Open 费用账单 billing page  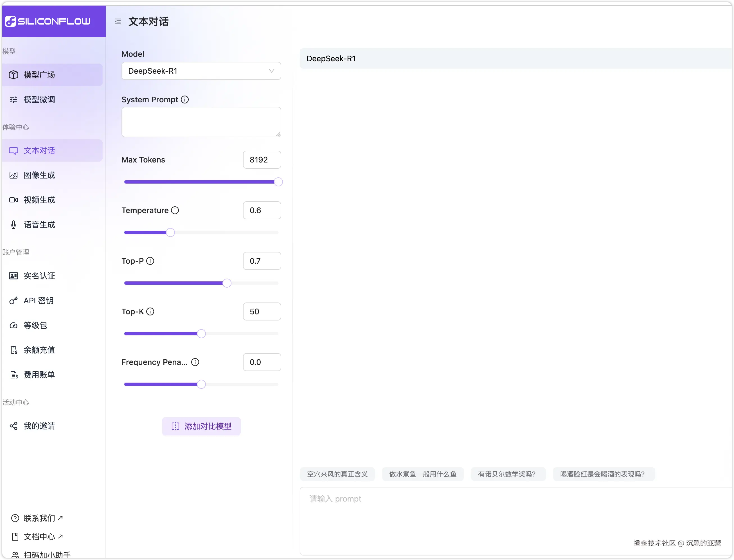pos(39,375)
